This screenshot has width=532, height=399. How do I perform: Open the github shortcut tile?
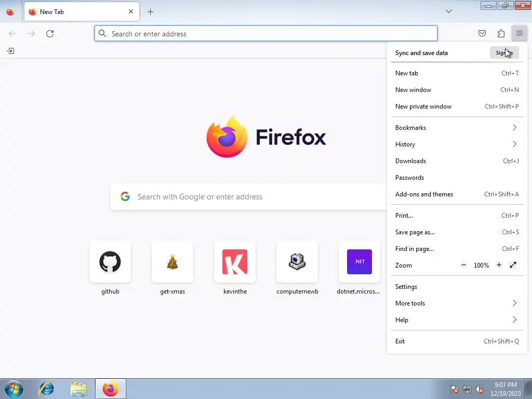[110, 268]
